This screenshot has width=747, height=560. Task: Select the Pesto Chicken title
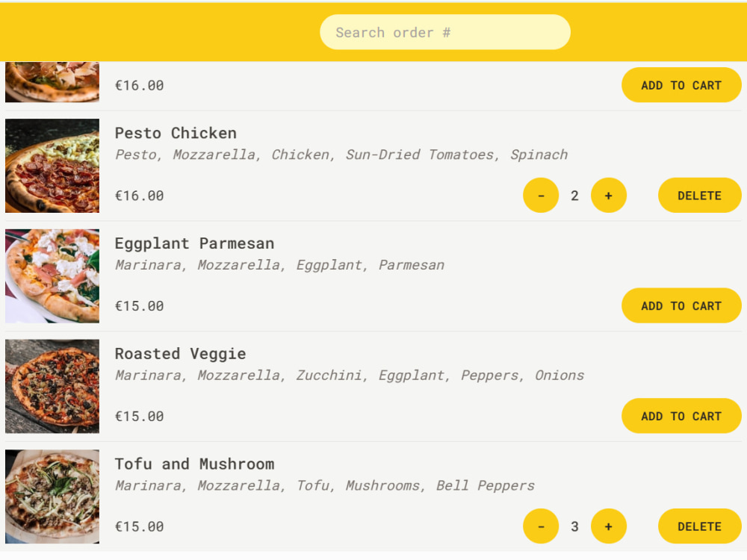(x=176, y=133)
